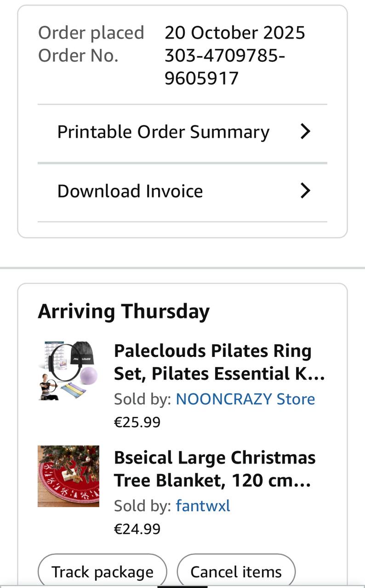The width and height of the screenshot is (365, 588).
Task: Expand the Printable Order Summary chevron arrow
Action: 305,132
